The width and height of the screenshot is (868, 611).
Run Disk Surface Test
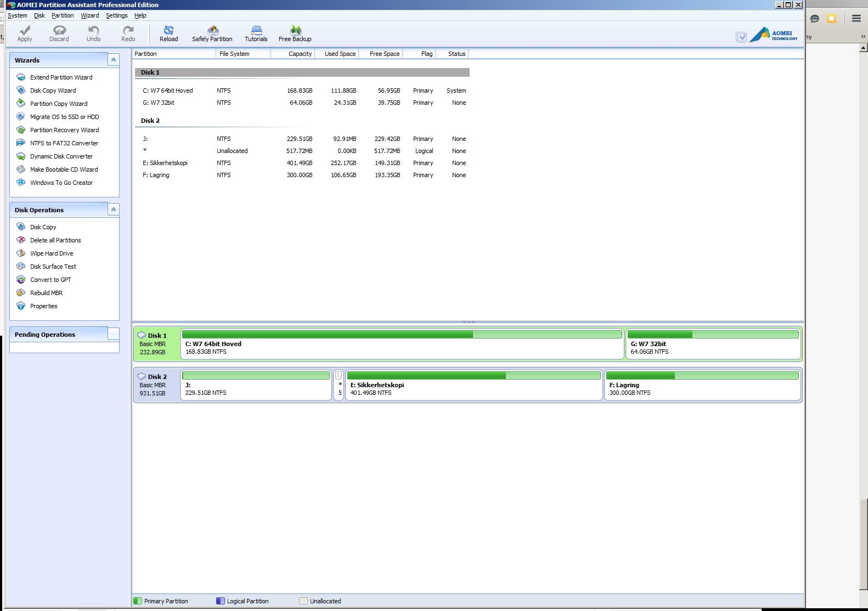pyautogui.click(x=53, y=267)
